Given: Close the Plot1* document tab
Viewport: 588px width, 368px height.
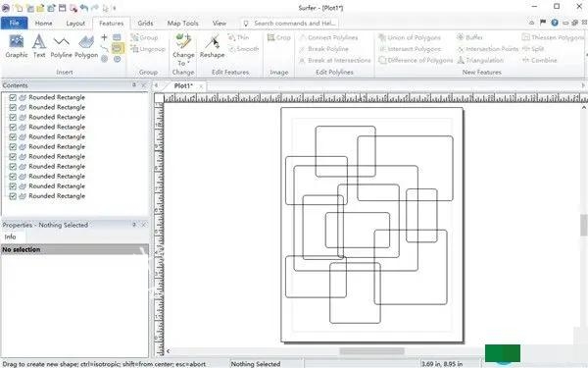Looking at the screenshot, I should click(x=201, y=86).
